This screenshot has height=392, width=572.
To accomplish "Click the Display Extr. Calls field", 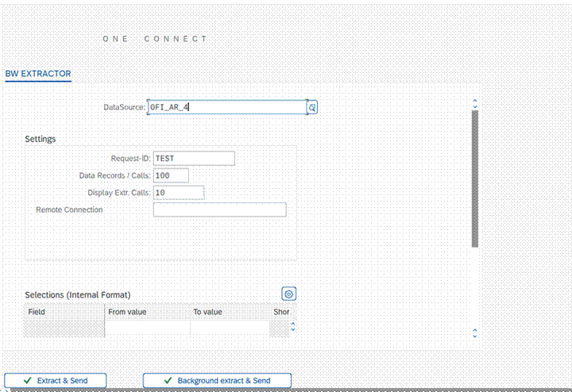I will pos(179,193).
